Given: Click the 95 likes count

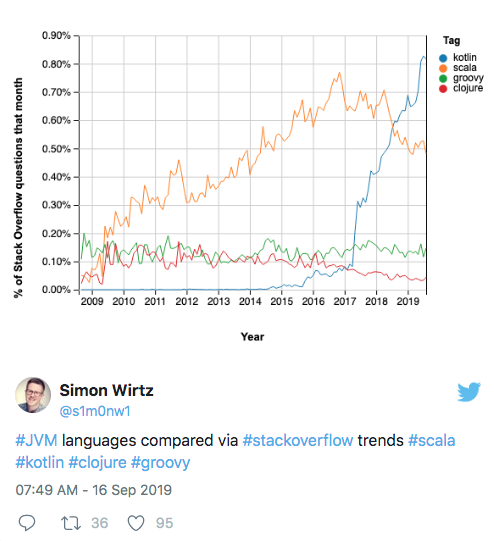Looking at the screenshot, I should pos(164,523).
